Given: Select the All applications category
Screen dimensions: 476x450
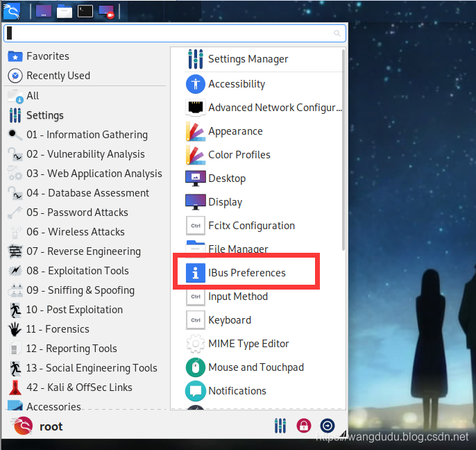Looking at the screenshot, I should click(86, 96).
